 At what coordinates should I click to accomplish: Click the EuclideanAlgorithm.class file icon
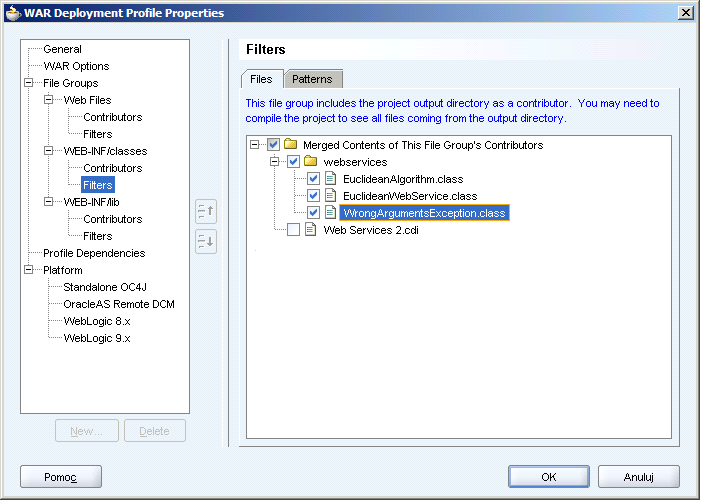click(x=330, y=179)
